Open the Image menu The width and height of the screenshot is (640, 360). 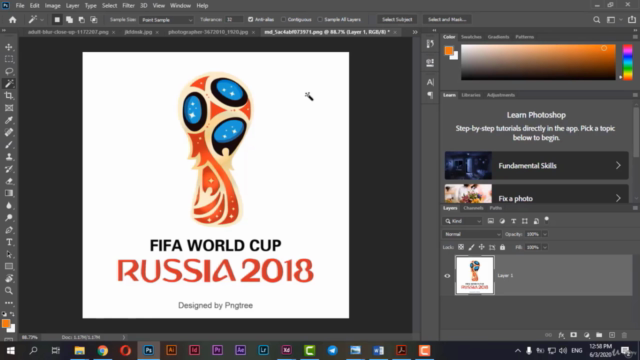click(x=53, y=6)
